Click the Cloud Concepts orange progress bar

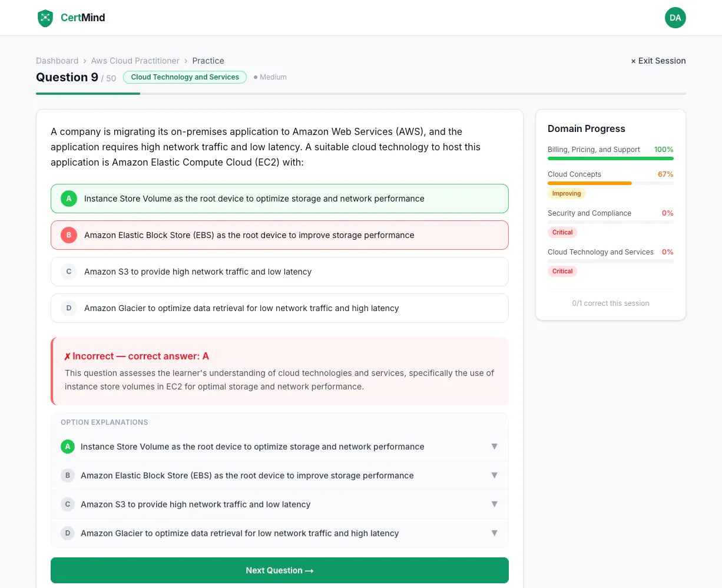point(589,183)
